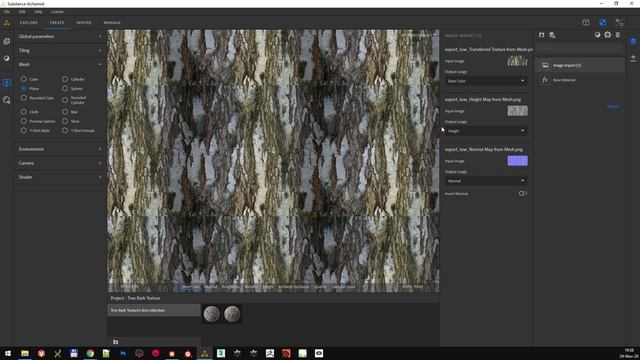This screenshot has height=360, width=640.
Task: Open the gear settings icon in layers toolbar
Action: [x=607, y=35]
